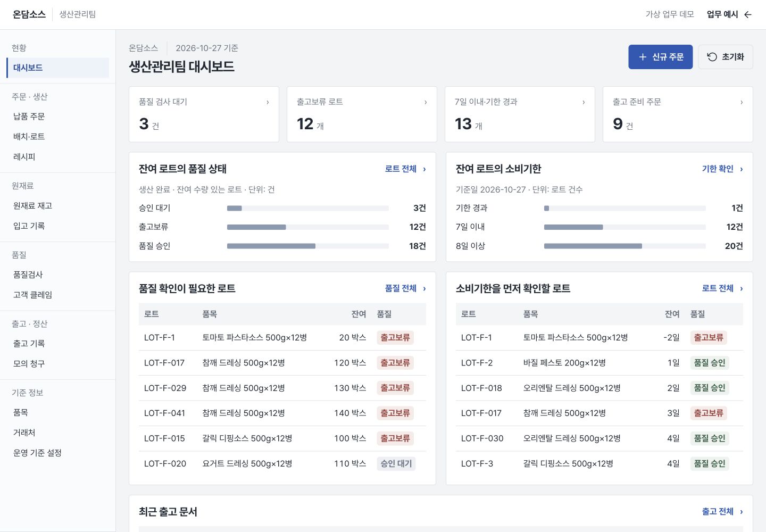Click LOT-F-015 lot number
Screen dimensions: 766x532
164,439
